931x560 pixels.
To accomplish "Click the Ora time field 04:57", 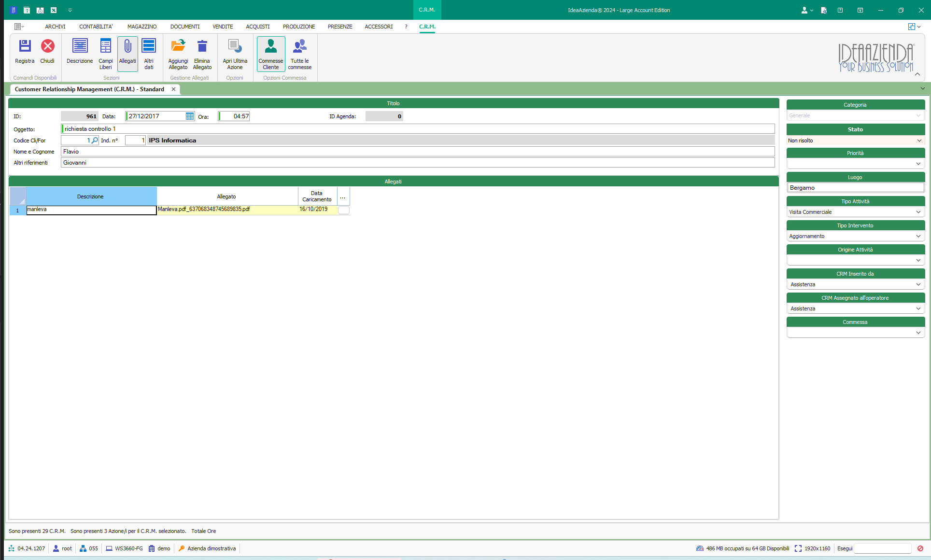I will coord(234,116).
